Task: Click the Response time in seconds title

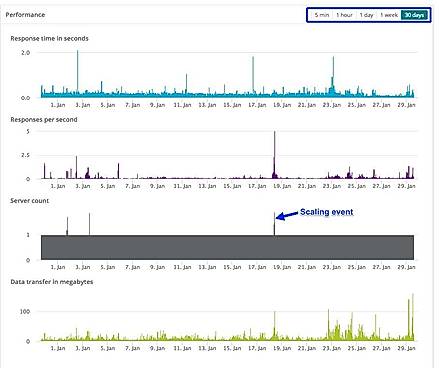Action: [49, 38]
